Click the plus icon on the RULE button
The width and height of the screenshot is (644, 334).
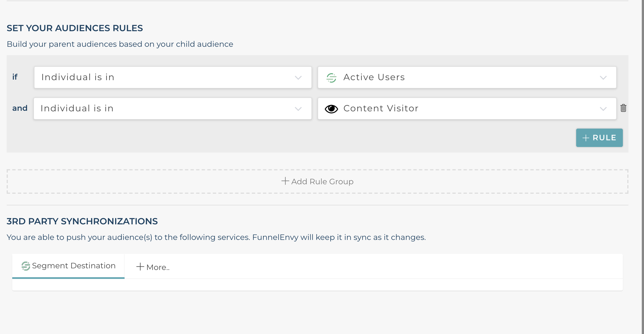click(586, 138)
